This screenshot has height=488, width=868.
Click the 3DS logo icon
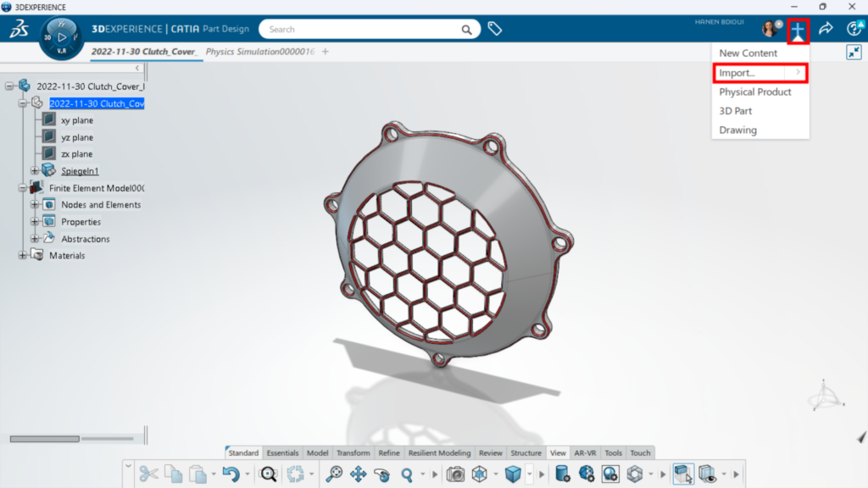pyautogui.click(x=19, y=28)
